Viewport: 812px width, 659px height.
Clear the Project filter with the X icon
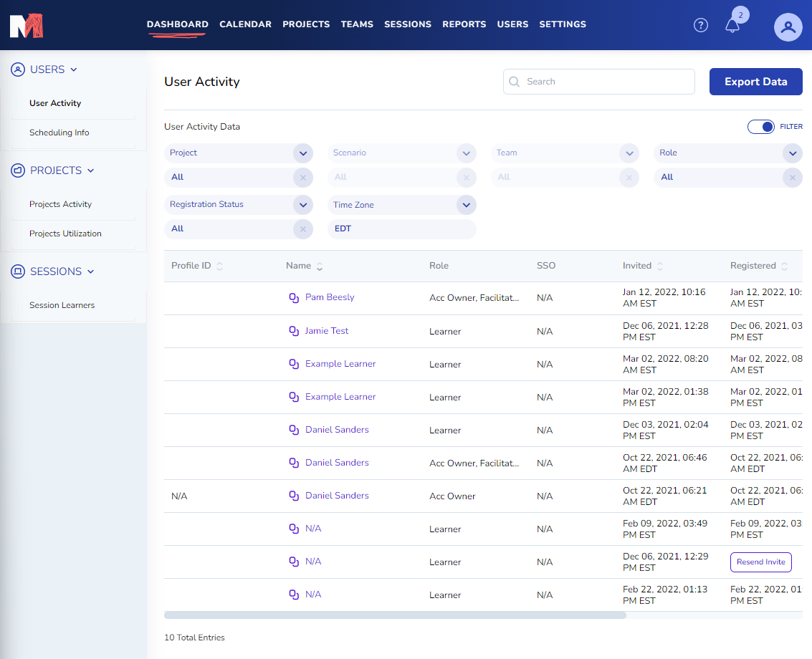tap(302, 177)
